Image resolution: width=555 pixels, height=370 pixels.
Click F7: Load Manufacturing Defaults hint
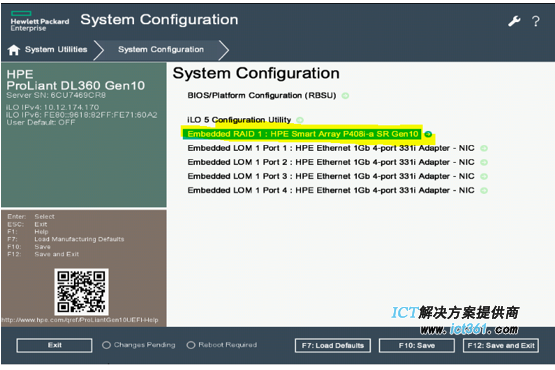[x=66, y=239]
